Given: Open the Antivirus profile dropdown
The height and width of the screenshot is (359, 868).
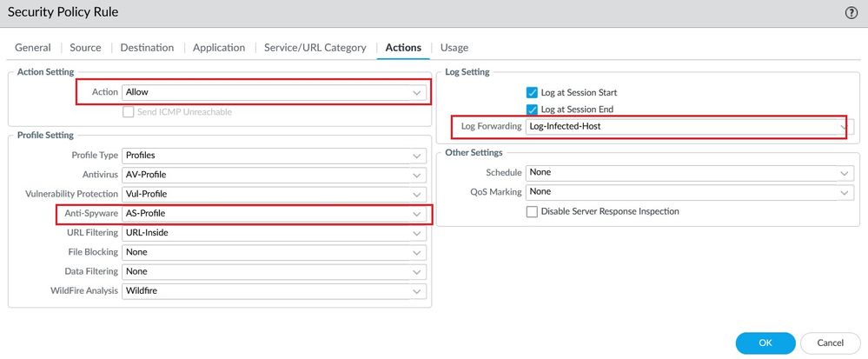Looking at the screenshot, I should (x=275, y=174).
